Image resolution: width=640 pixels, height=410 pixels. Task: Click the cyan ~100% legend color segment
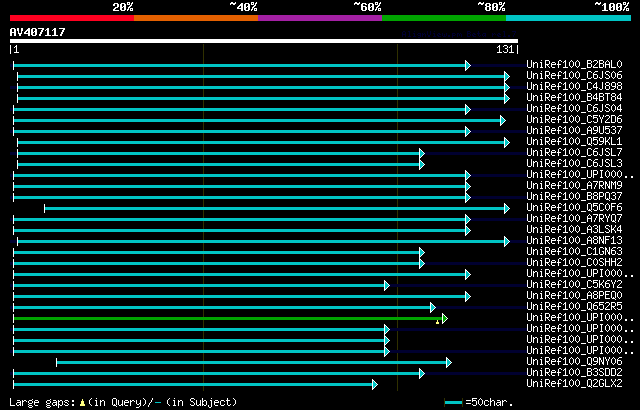point(569,18)
